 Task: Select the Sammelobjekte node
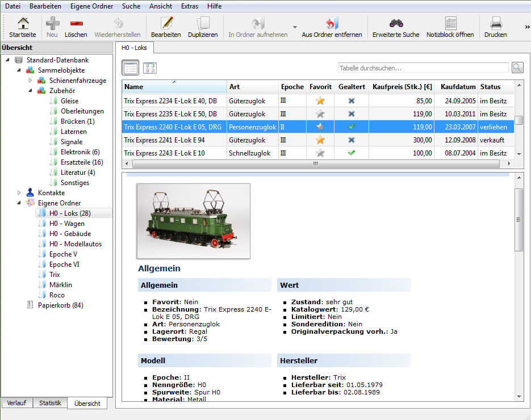(x=61, y=70)
